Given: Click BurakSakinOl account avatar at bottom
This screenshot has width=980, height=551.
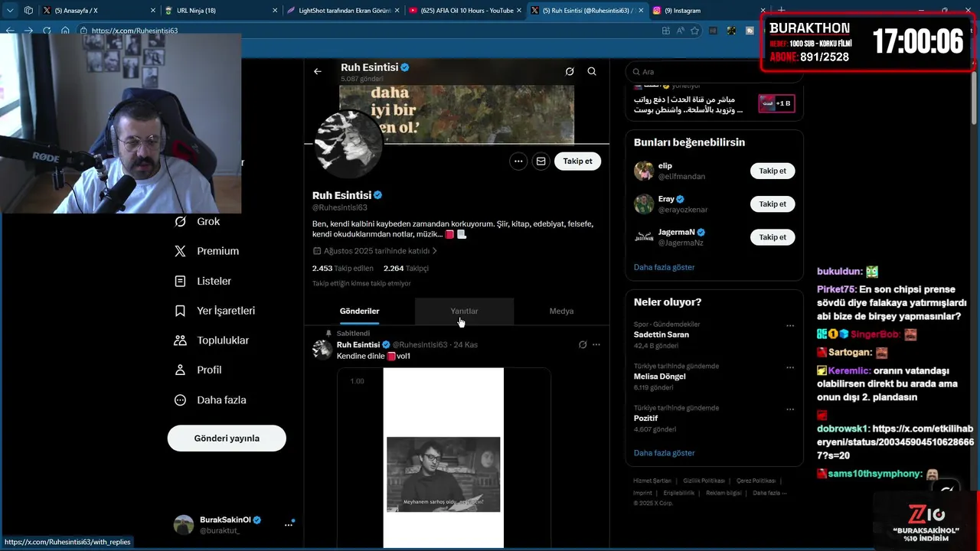Looking at the screenshot, I should [184, 525].
